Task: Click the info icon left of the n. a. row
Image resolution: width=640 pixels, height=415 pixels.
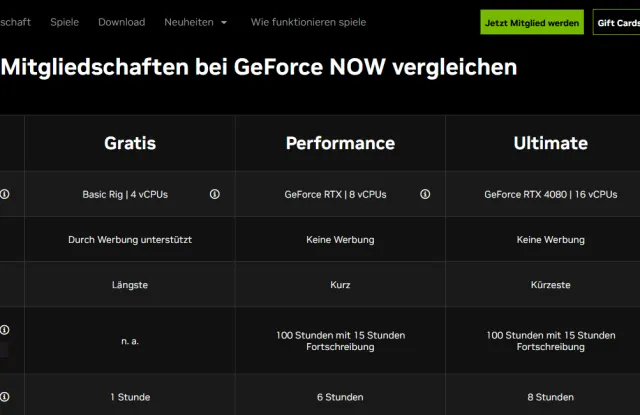Action: pos(5,329)
